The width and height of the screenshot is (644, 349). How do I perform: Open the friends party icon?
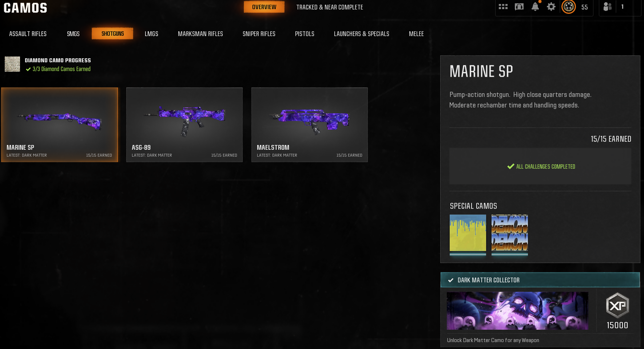click(608, 7)
